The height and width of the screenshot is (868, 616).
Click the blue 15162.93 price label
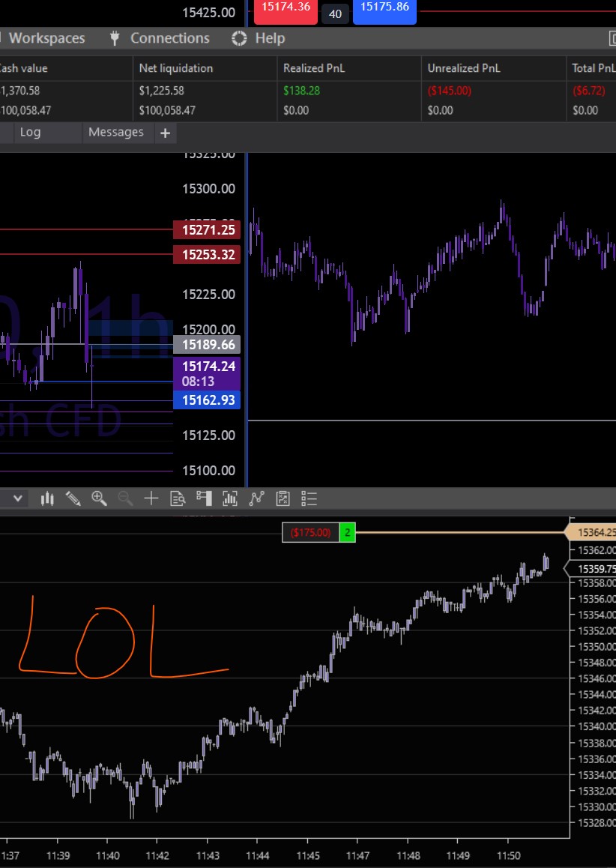click(207, 400)
